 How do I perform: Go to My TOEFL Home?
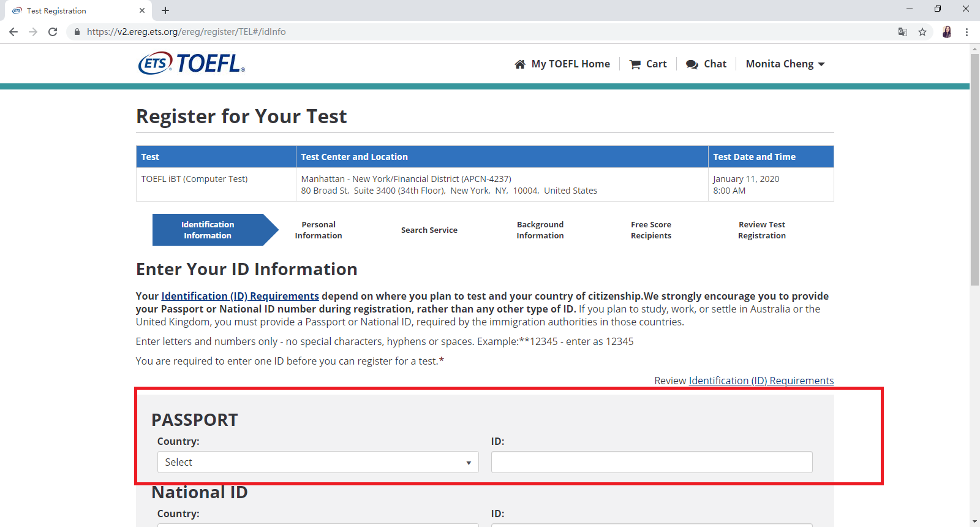pyautogui.click(x=562, y=64)
